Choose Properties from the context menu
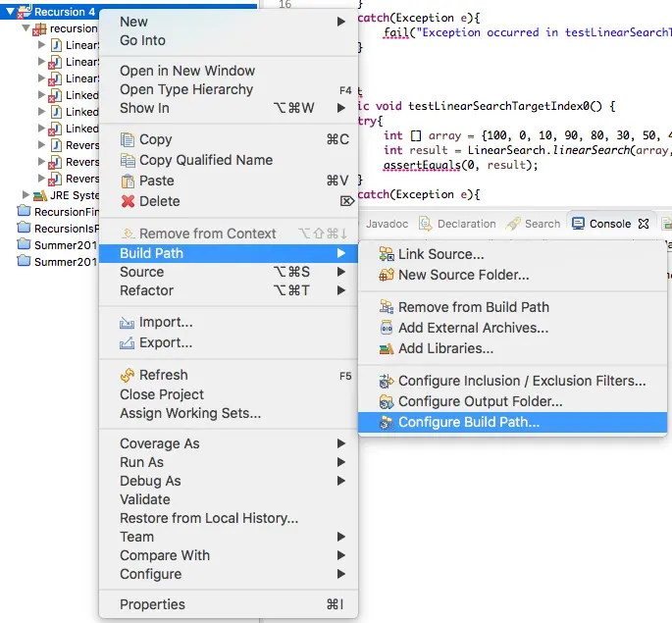The height and width of the screenshot is (623, 672). [152, 604]
